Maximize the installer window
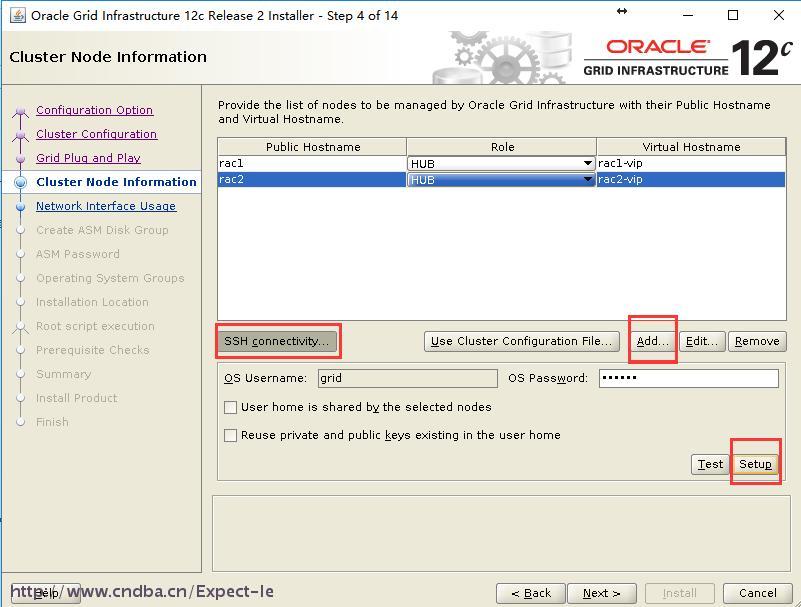This screenshot has height=607, width=801. (733, 15)
